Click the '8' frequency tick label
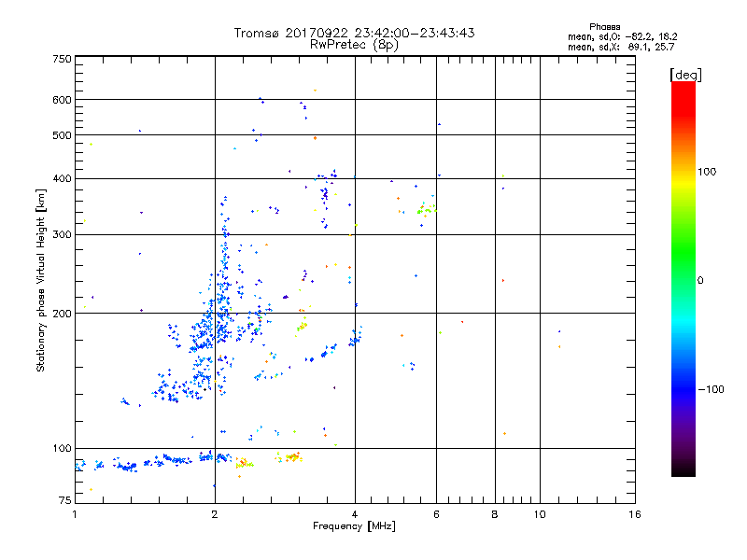This screenshot has height=560, width=747. [x=495, y=514]
